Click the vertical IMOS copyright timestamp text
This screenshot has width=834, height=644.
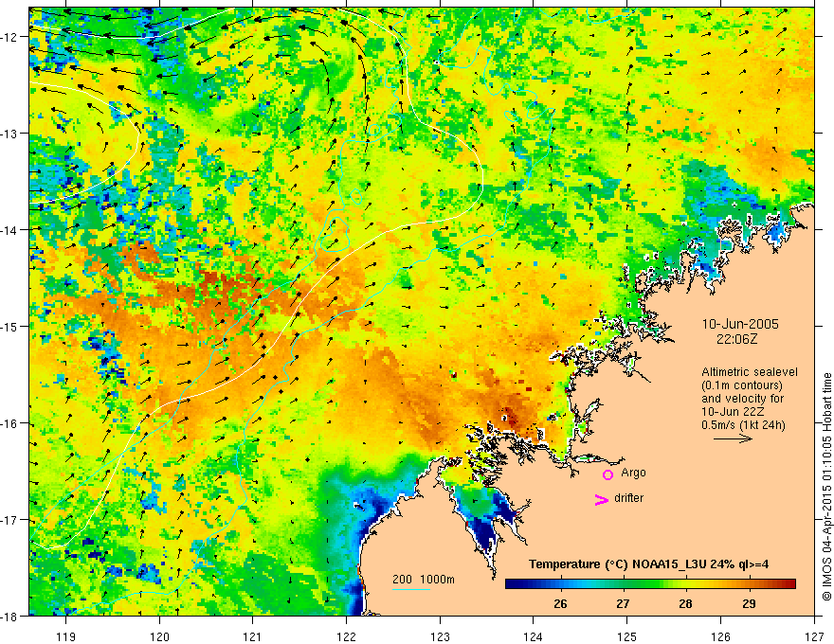(826, 487)
